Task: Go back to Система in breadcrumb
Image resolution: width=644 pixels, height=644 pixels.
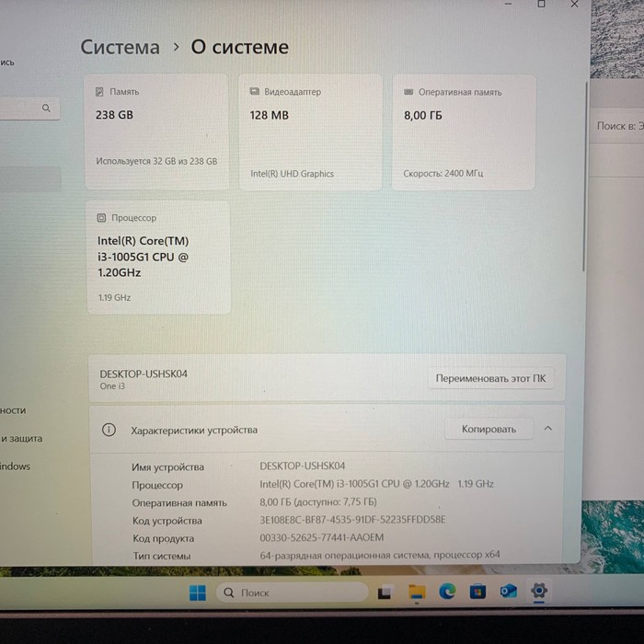Action: [120, 47]
